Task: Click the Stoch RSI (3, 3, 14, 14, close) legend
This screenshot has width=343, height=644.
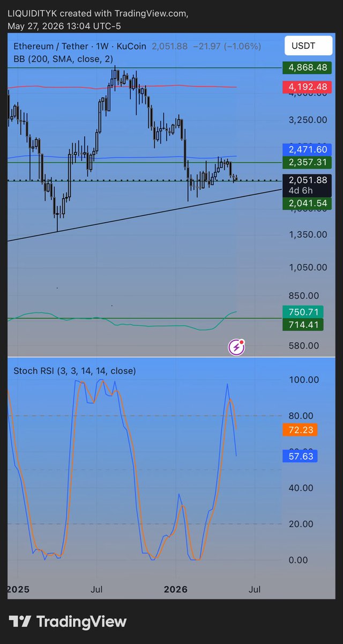Action: (75, 371)
